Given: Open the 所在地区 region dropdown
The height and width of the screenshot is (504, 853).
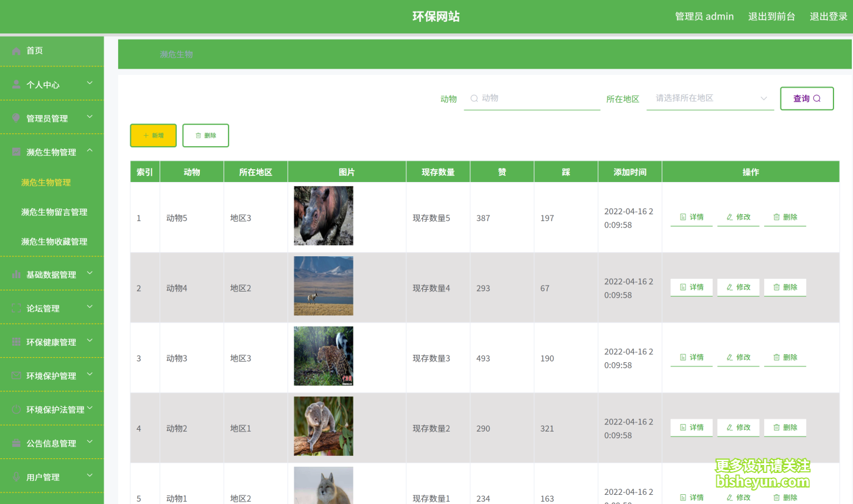Looking at the screenshot, I should 710,98.
